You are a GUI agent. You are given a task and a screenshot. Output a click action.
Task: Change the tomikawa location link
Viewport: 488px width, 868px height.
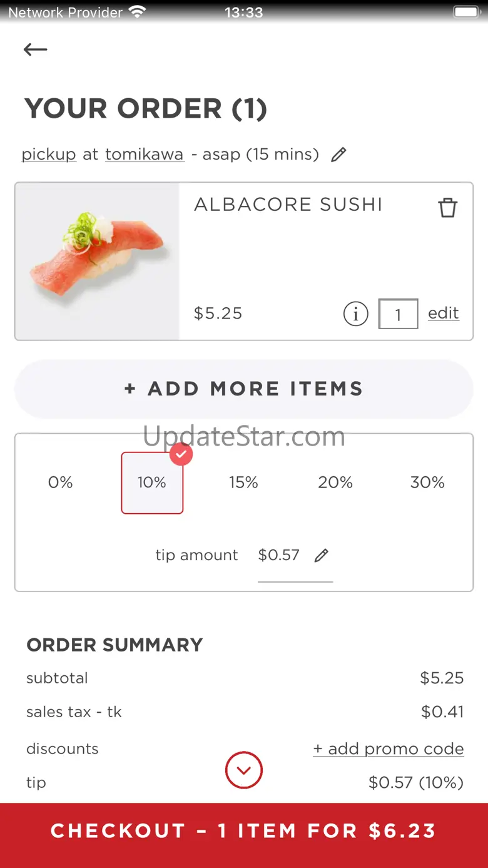click(x=145, y=154)
